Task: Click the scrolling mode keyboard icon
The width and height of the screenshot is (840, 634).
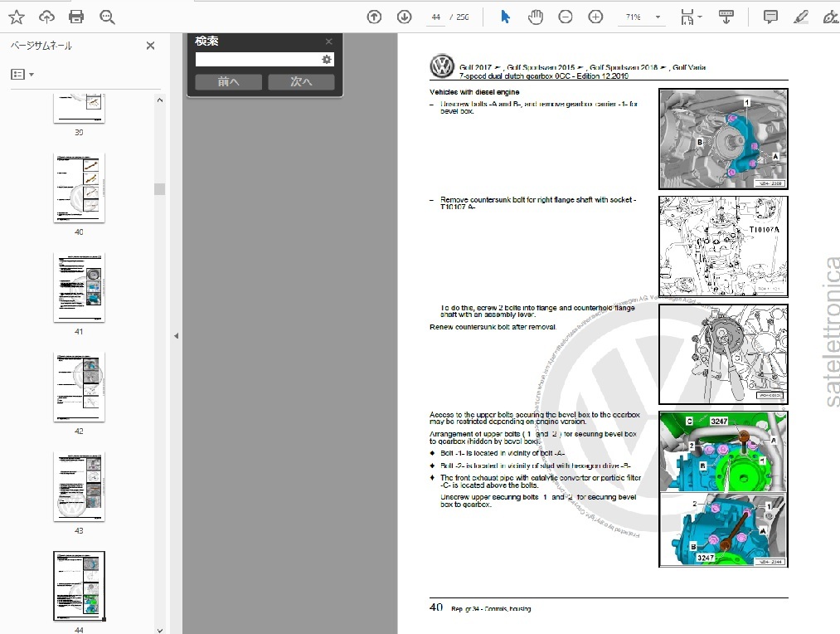Action: click(726, 17)
